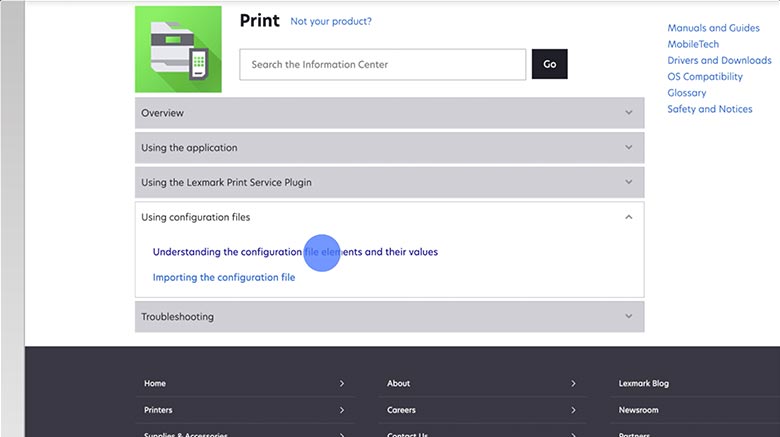Collapse the Using configuration files chevron

point(628,217)
